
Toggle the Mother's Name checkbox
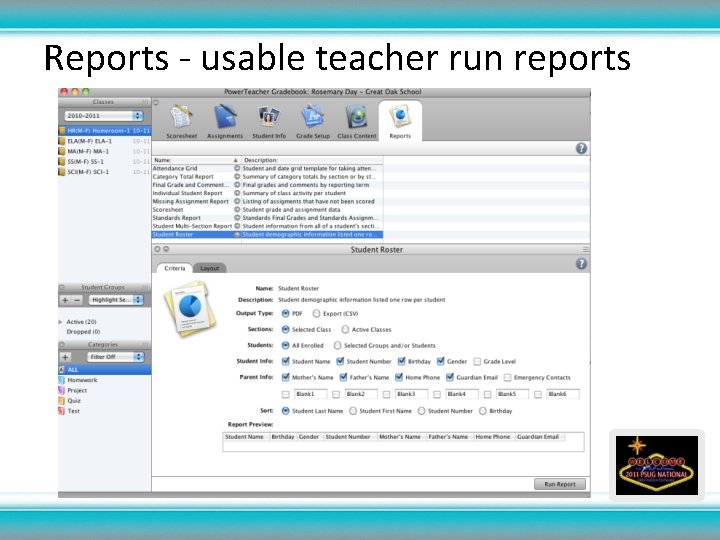[x=286, y=377]
